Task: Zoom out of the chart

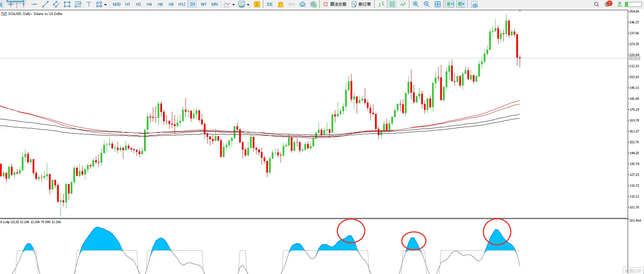Action: (427, 4)
